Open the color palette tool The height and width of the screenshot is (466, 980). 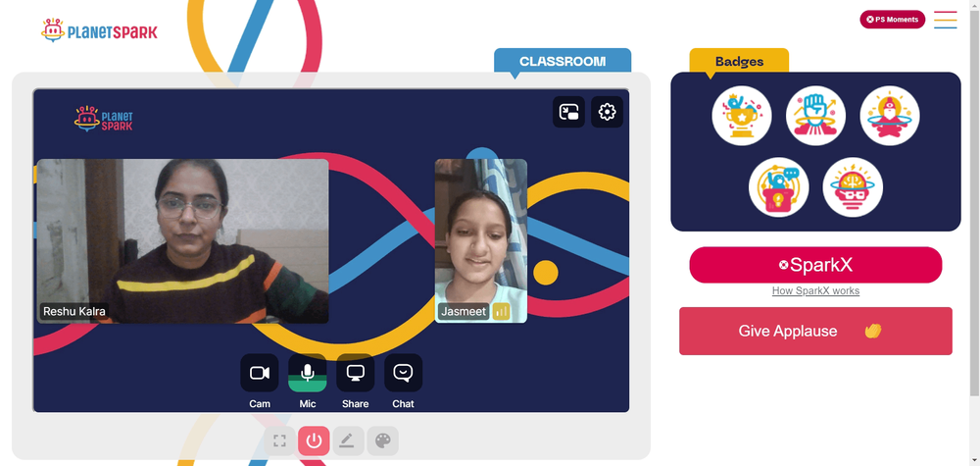tap(382, 440)
